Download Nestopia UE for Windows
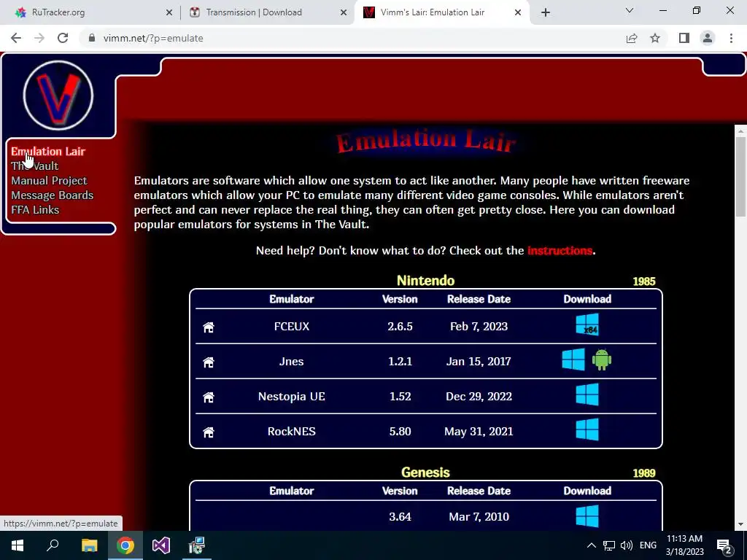Screen dimensions: 747x560 tap(587, 394)
